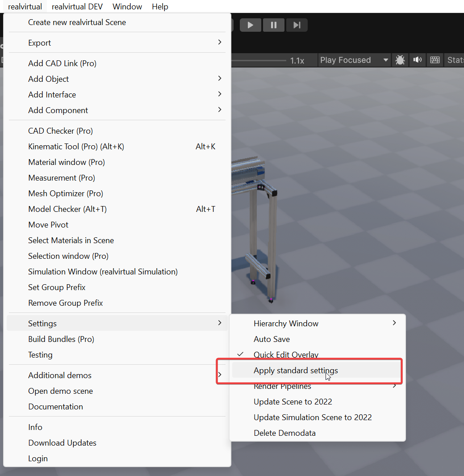
Task: Expand the Export submenu
Action: 117,43
